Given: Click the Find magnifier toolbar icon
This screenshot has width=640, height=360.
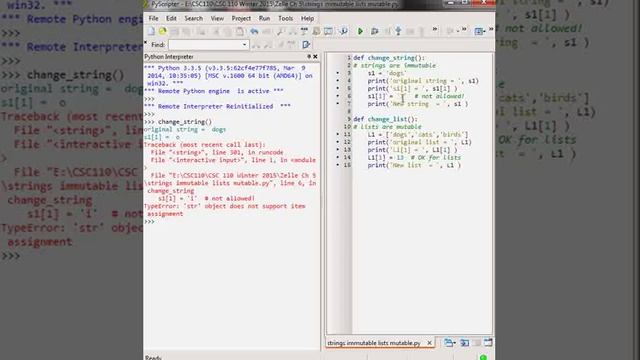Looking at the screenshot, I should [280, 31].
